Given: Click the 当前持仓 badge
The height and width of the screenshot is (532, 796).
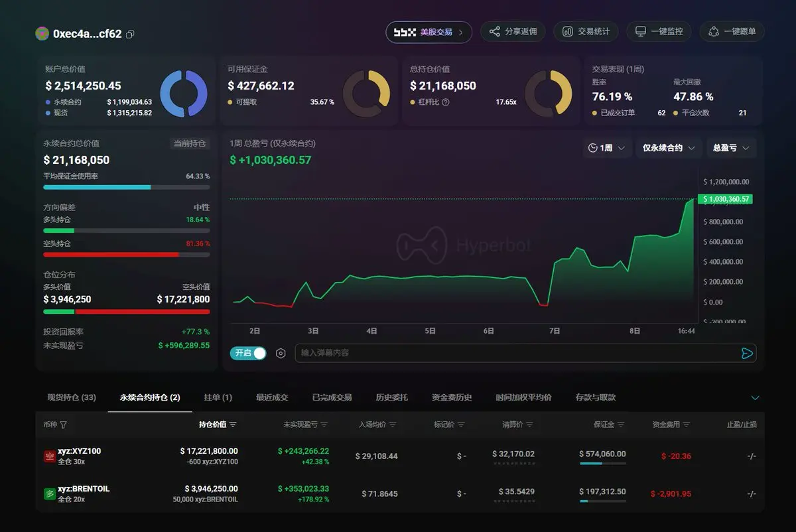Looking at the screenshot, I should coord(190,143).
